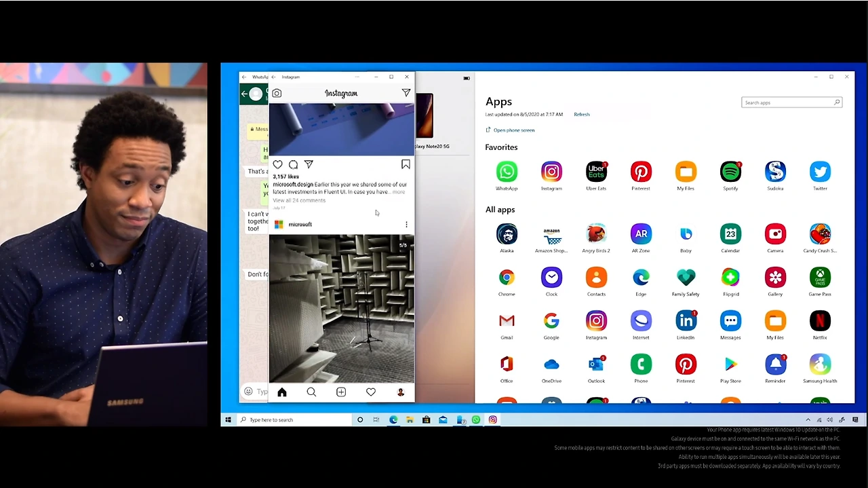Like the microsoft.design post with heart
The image size is (868, 488).
[x=277, y=164]
